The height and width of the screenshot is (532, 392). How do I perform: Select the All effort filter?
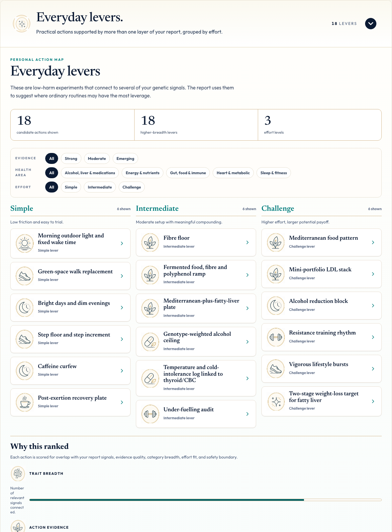(51, 187)
